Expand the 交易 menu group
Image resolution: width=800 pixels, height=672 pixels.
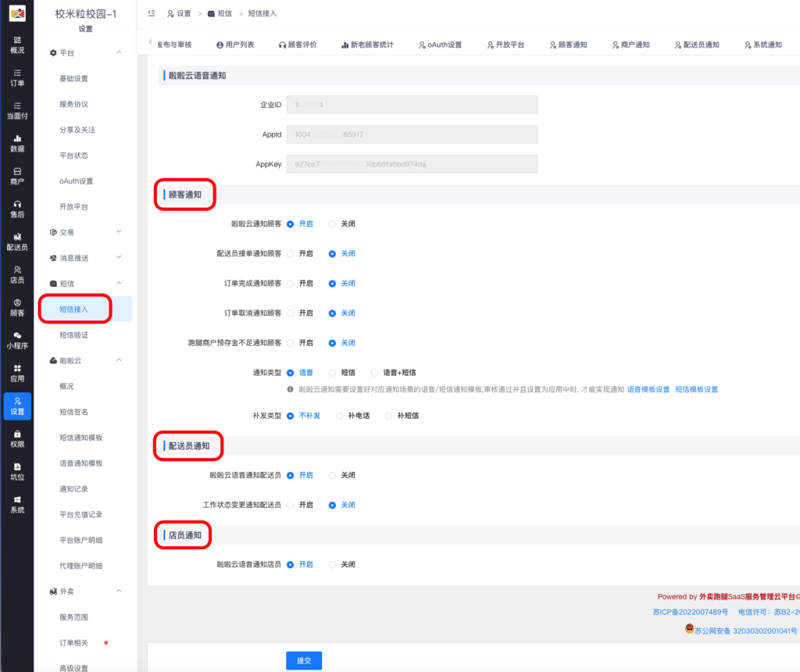[69, 231]
